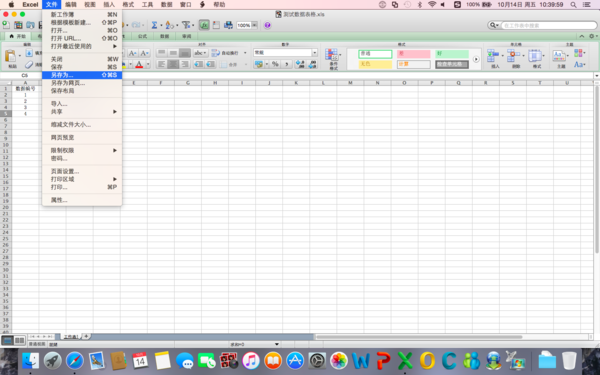Apply the pink Bad cell style
This screenshot has height=375, width=600.
pyautogui.click(x=413, y=54)
